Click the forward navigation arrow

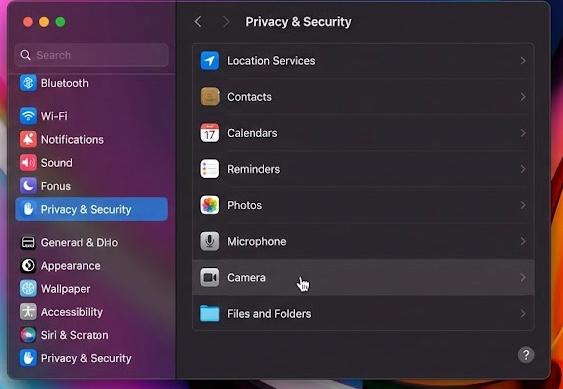pos(226,22)
